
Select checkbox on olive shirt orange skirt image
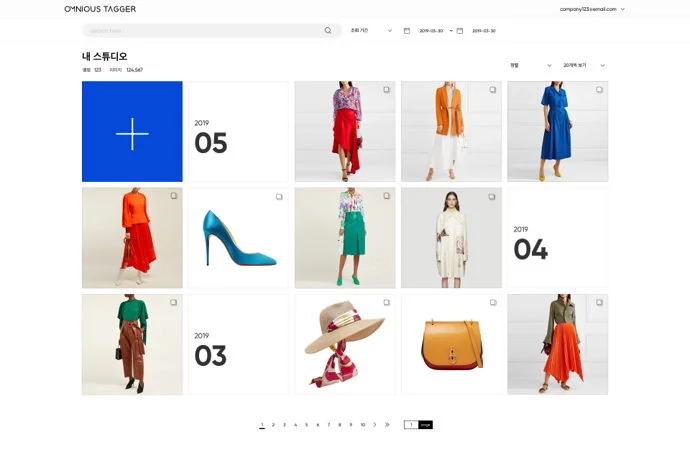tap(599, 302)
